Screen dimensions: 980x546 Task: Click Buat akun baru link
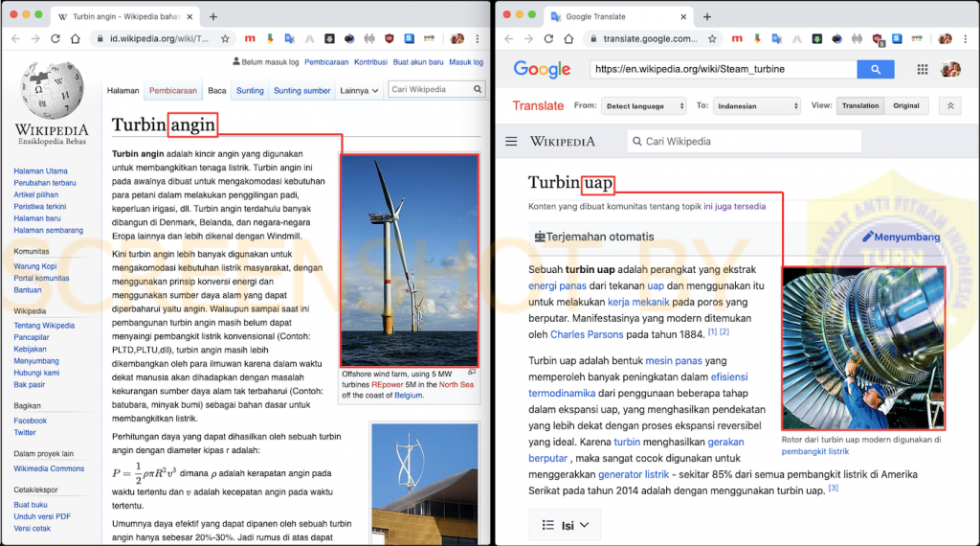coord(418,62)
